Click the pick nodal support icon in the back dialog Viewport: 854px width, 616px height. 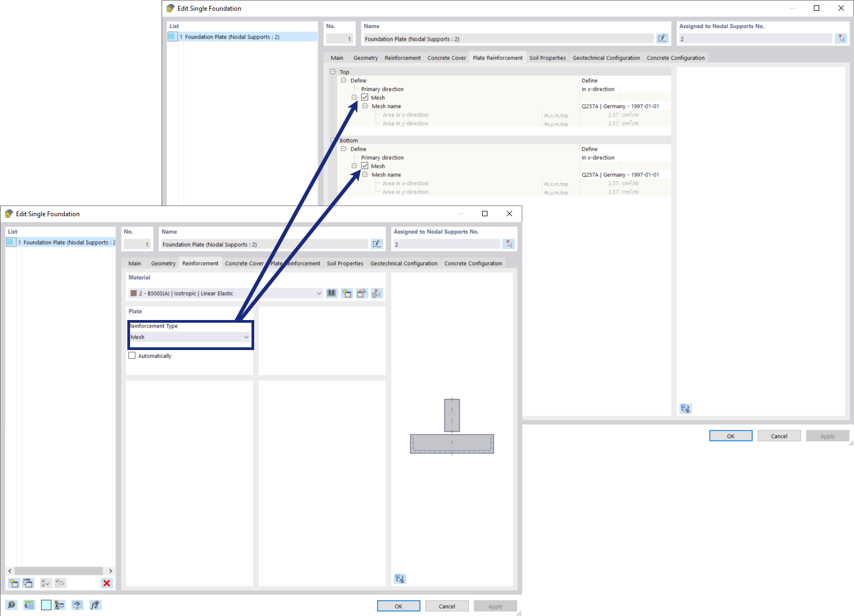pos(841,39)
